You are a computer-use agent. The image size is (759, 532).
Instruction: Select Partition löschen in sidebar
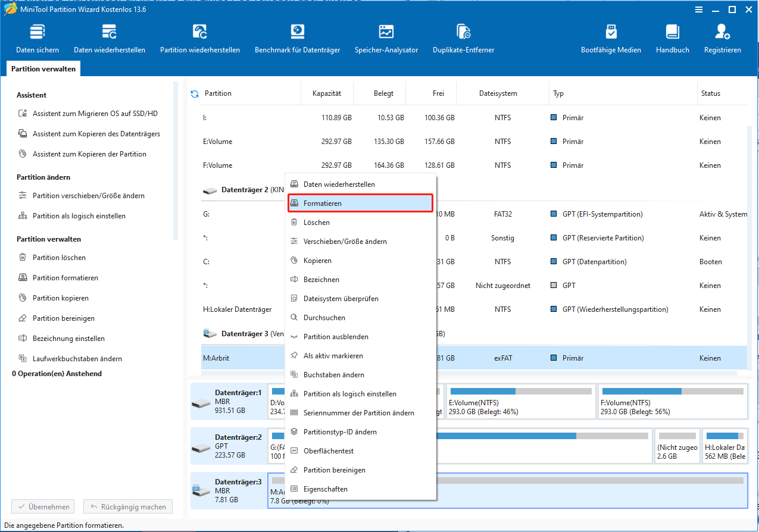tap(52, 258)
